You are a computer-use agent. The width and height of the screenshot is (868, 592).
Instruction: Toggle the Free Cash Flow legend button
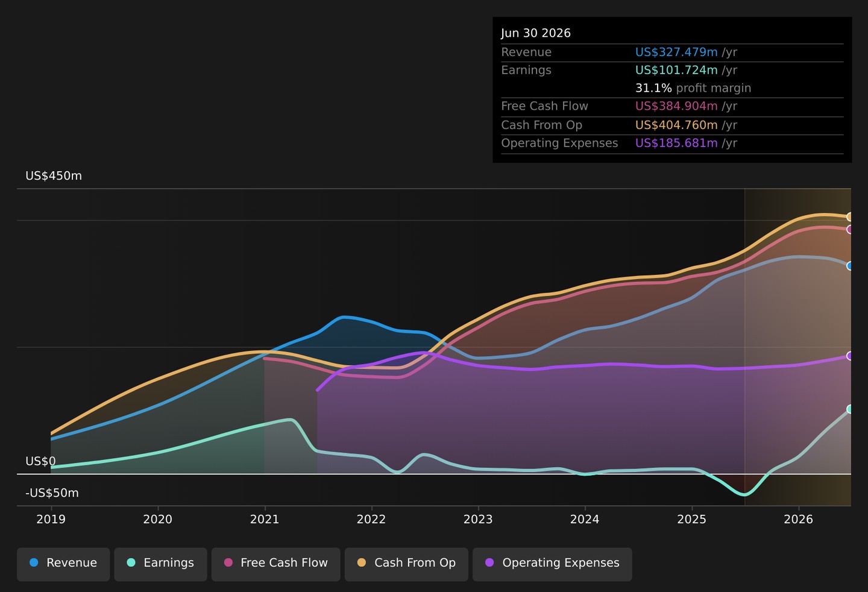(x=276, y=564)
